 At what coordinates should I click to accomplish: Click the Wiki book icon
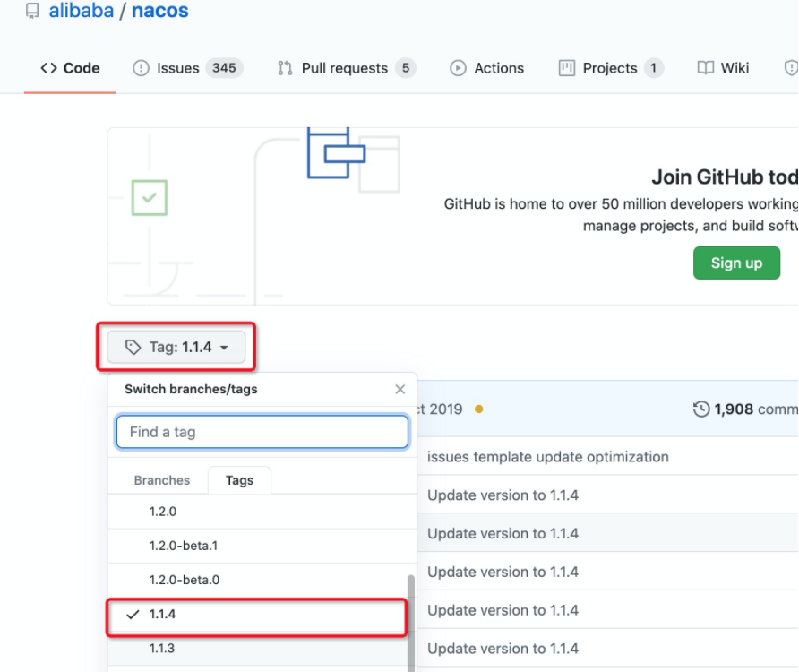coord(705,68)
